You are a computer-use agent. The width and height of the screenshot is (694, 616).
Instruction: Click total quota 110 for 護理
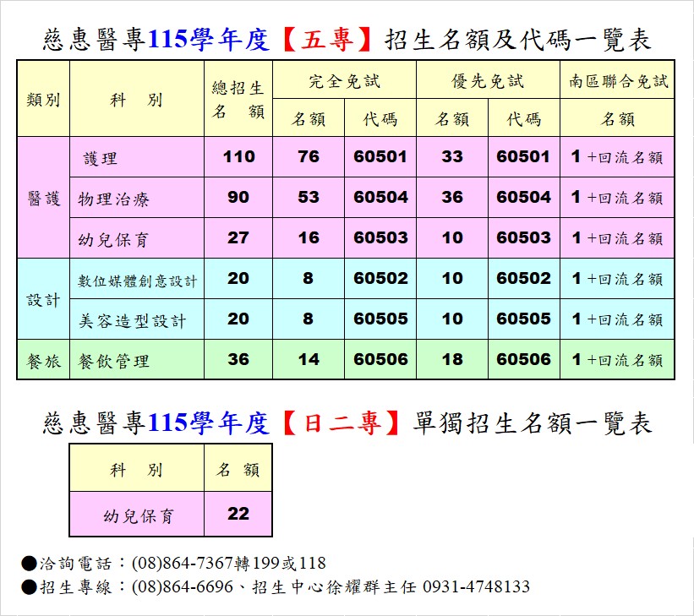click(238, 157)
